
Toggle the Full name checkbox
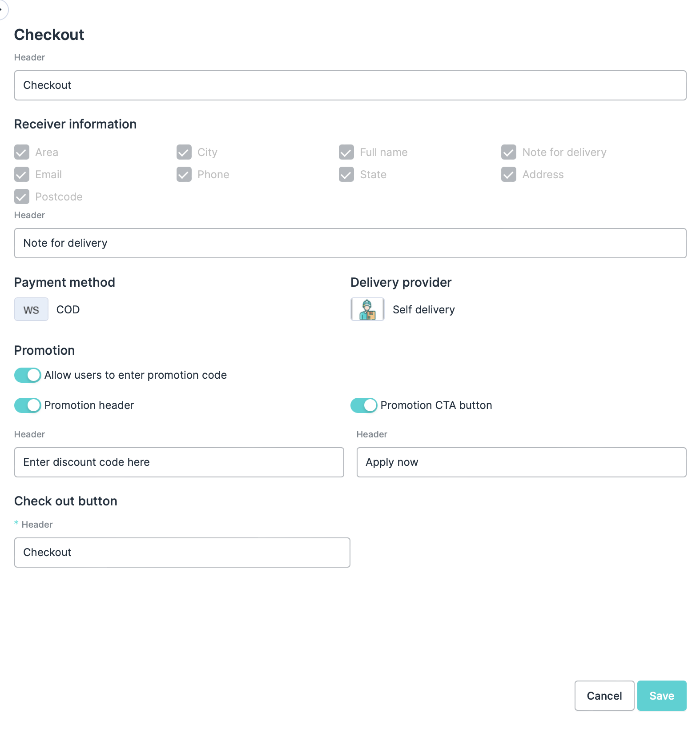[x=346, y=152]
